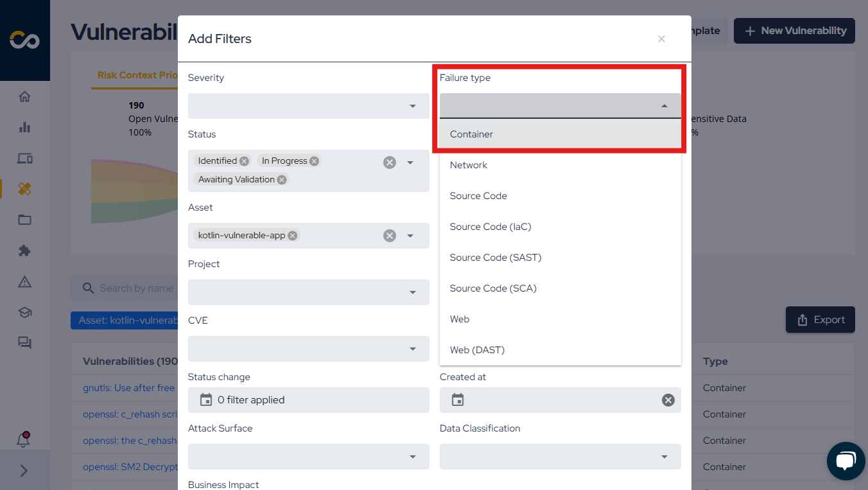The width and height of the screenshot is (868, 490).
Task: Open the bar chart dashboard icon
Action: tap(24, 127)
